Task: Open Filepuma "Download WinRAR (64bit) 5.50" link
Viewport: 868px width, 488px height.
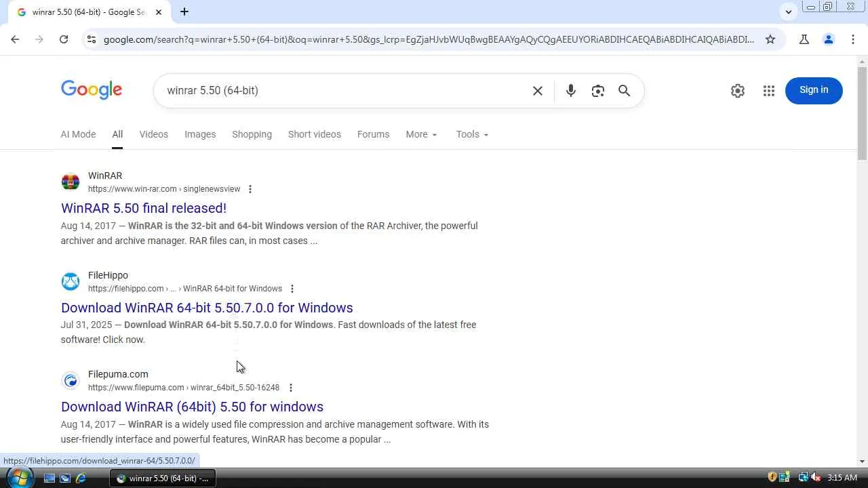Action: tap(192, 407)
